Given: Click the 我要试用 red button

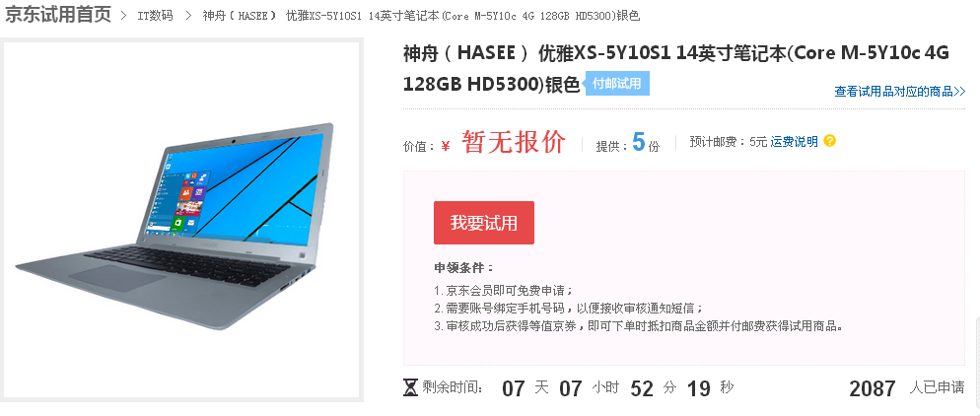Looking at the screenshot, I should tap(484, 223).
